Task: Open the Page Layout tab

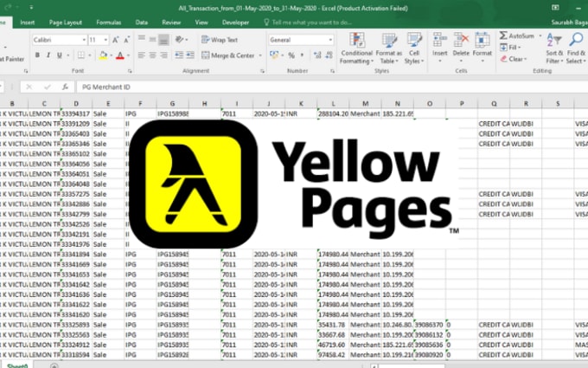Action: (x=66, y=23)
